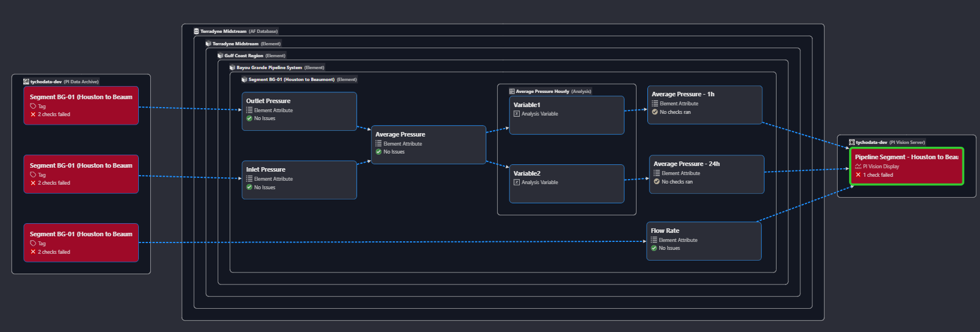Click the PI Vision Server icon beside tychodata-dev
Viewport: 980px width, 332px height.
click(852, 142)
